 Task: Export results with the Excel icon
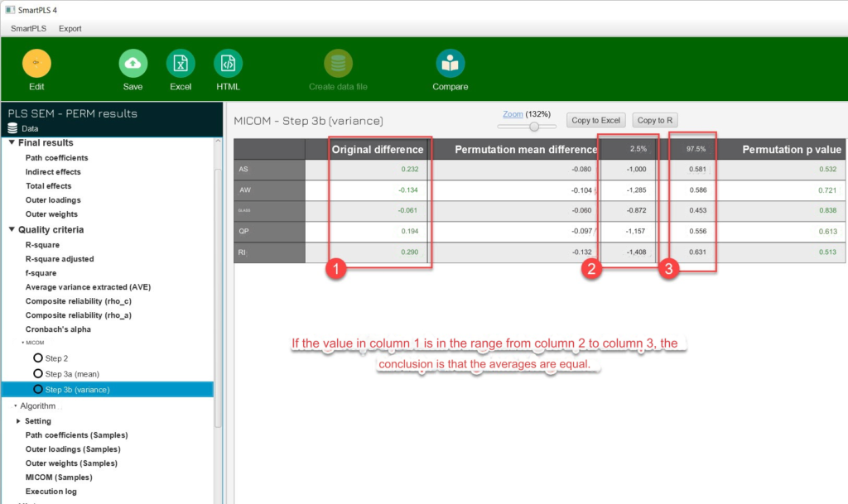[181, 64]
